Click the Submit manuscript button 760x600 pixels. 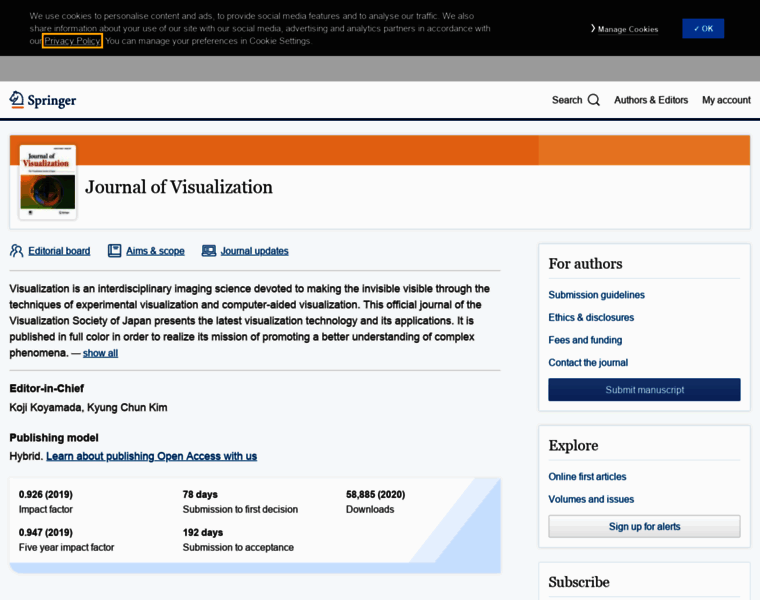point(644,390)
